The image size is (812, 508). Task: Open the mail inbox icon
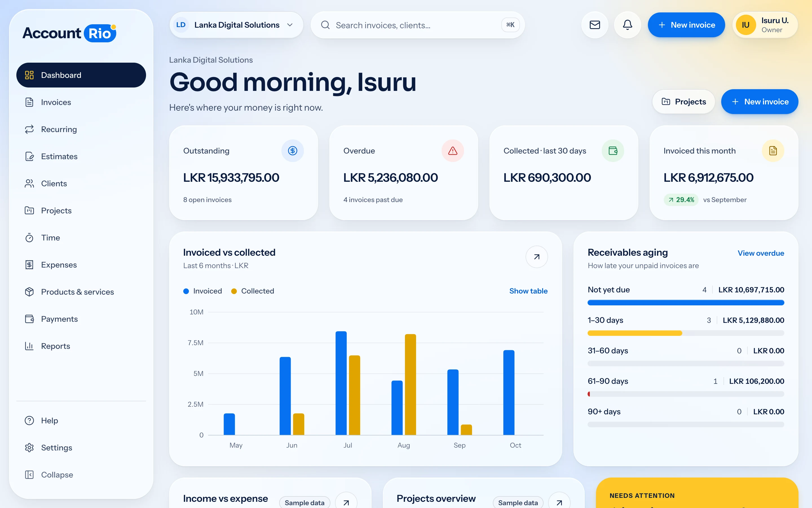click(x=595, y=25)
